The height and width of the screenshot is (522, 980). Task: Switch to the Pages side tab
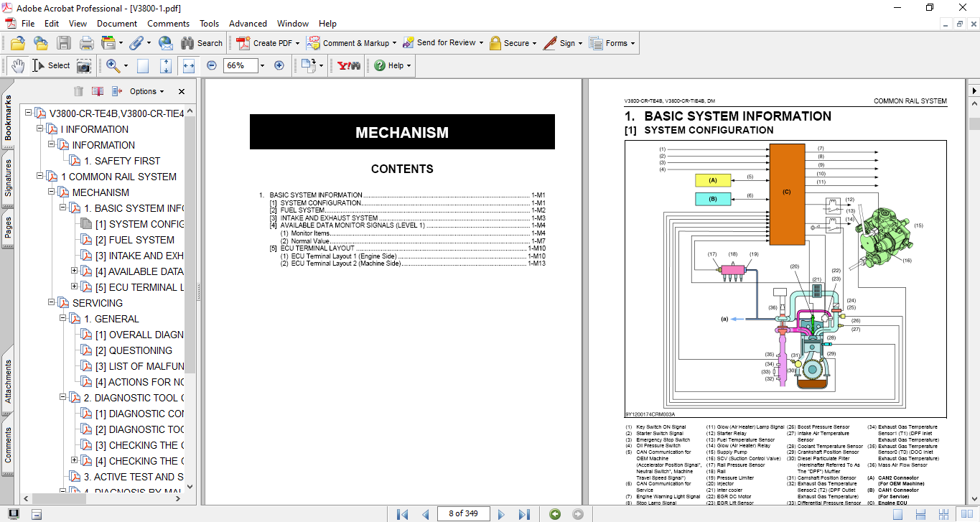pyautogui.click(x=8, y=228)
